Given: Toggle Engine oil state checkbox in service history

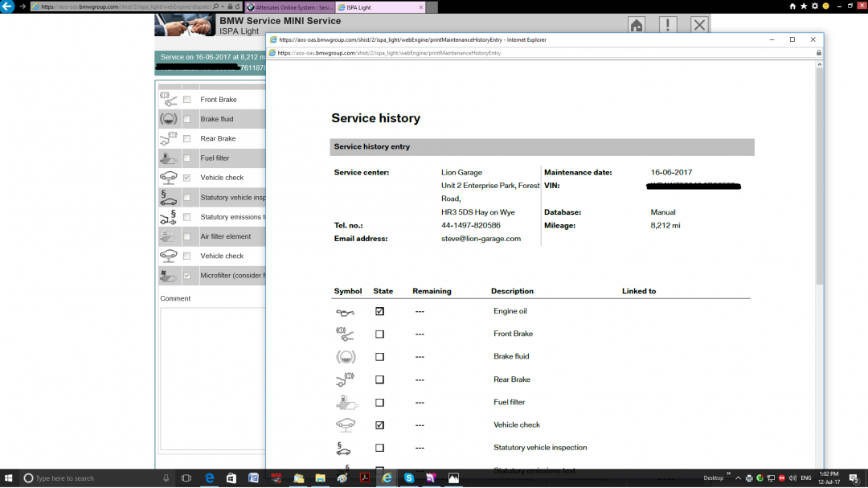Looking at the screenshot, I should 379,312.
